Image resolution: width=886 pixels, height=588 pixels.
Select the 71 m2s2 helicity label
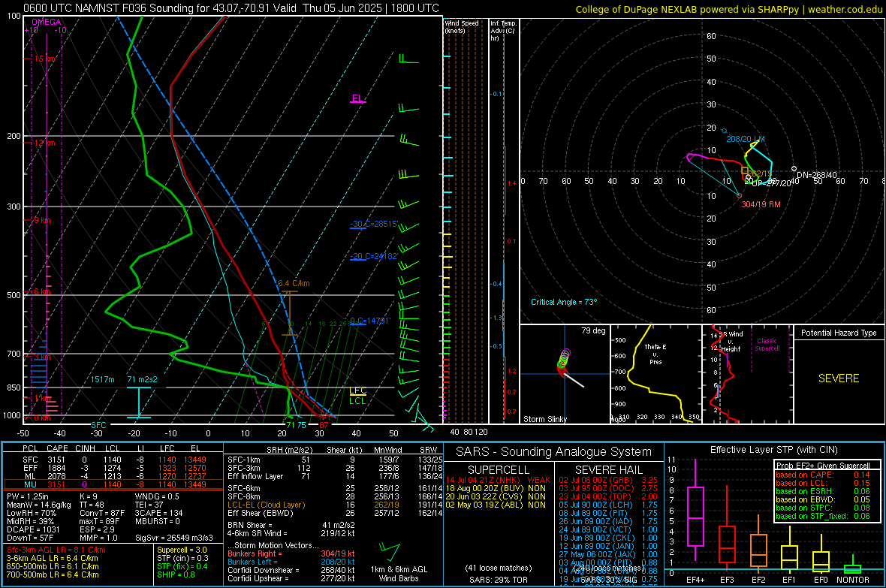pos(142,379)
